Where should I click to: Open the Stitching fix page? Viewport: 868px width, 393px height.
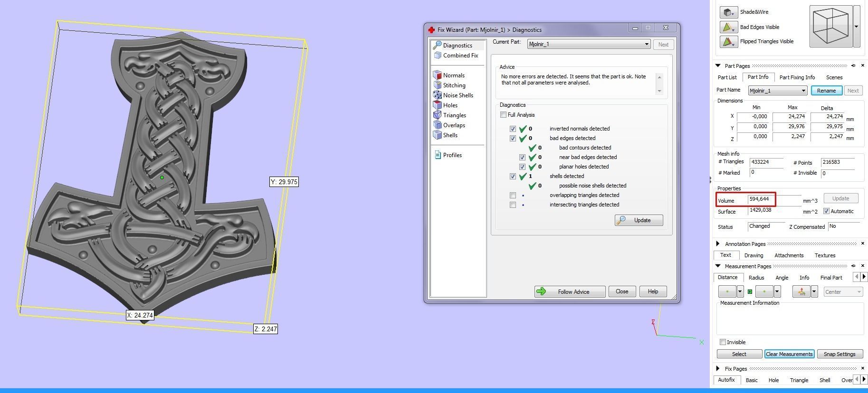(x=449, y=85)
